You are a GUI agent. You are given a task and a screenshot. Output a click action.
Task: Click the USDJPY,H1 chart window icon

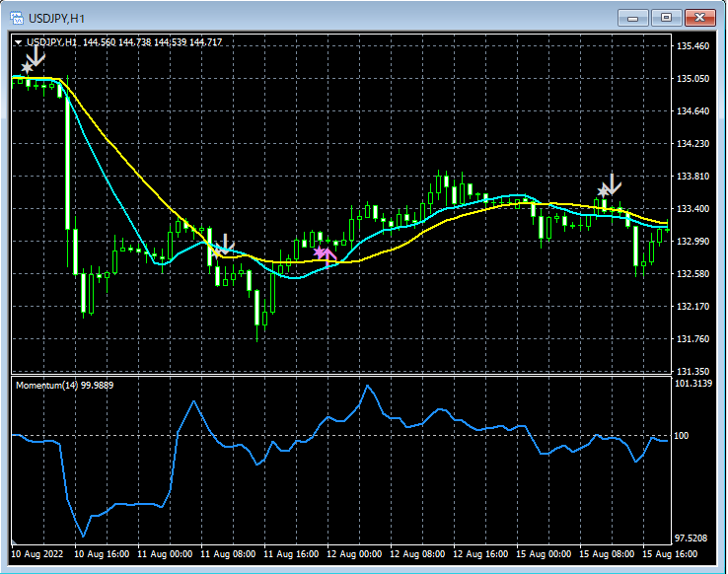(x=17, y=18)
